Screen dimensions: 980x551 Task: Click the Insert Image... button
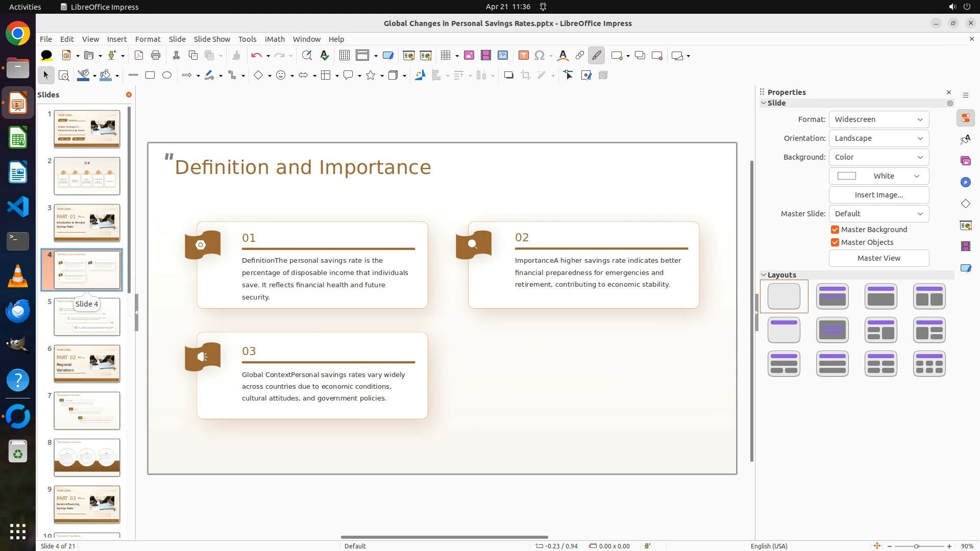[x=878, y=195]
